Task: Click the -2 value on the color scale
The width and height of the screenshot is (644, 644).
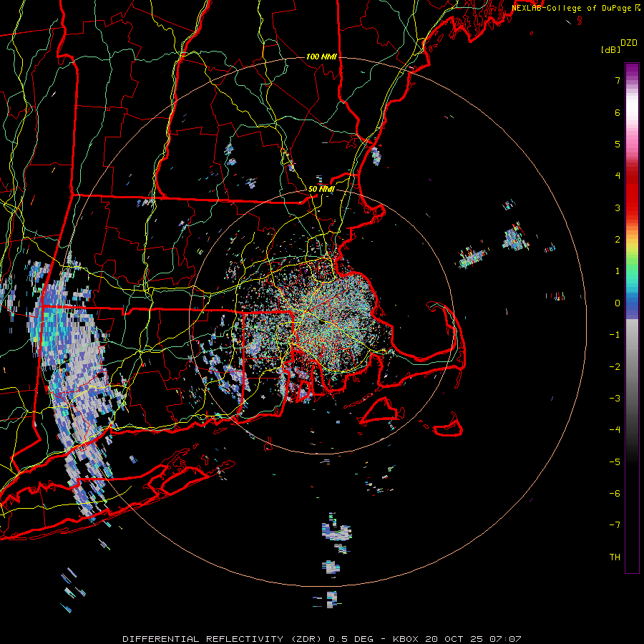Action: [x=615, y=367]
